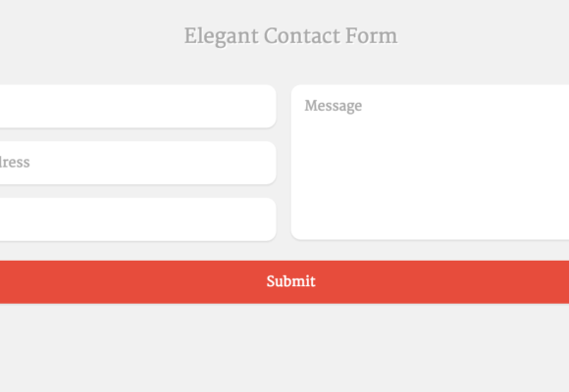Click the red Submit button
569x392 pixels.
284,282
